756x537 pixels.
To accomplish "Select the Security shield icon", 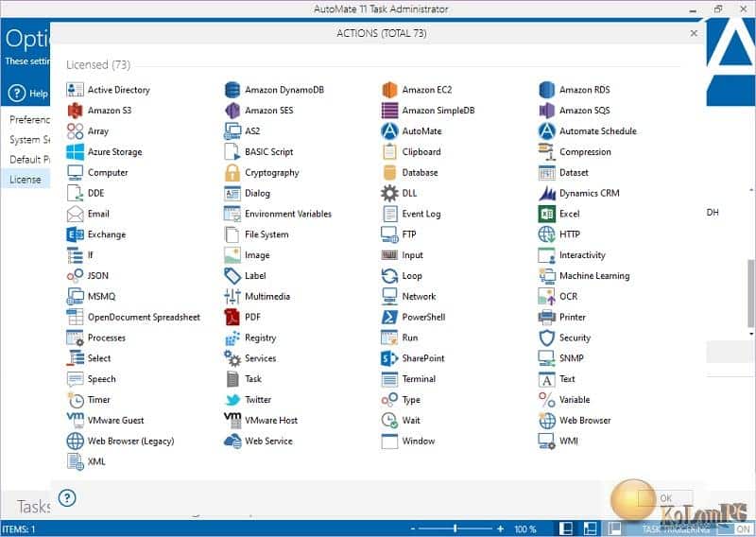I will [x=547, y=338].
